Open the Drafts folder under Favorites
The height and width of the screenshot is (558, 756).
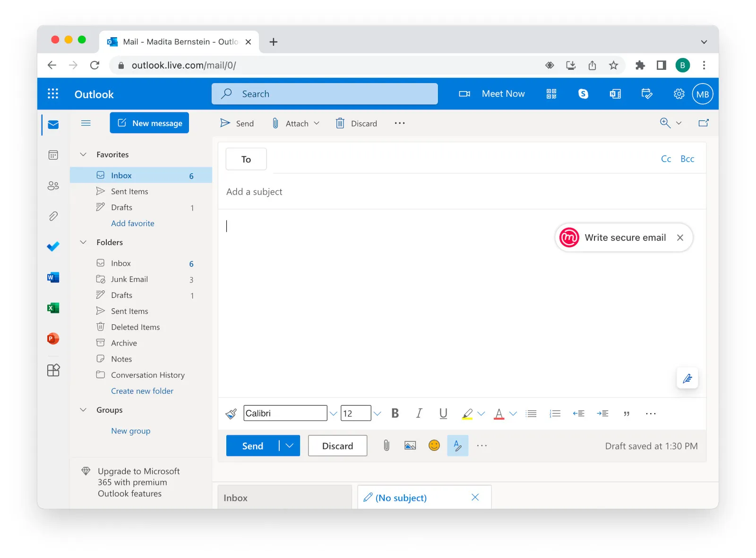point(121,207)
